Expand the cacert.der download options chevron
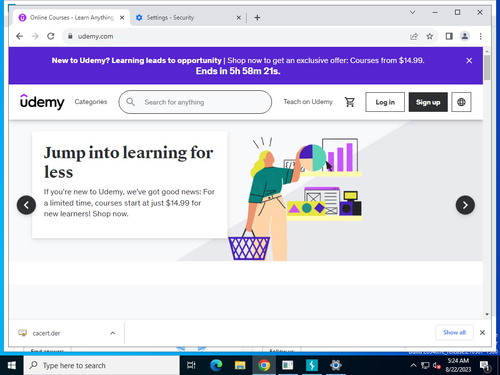500x375 pixels. [x=113, y=333]
